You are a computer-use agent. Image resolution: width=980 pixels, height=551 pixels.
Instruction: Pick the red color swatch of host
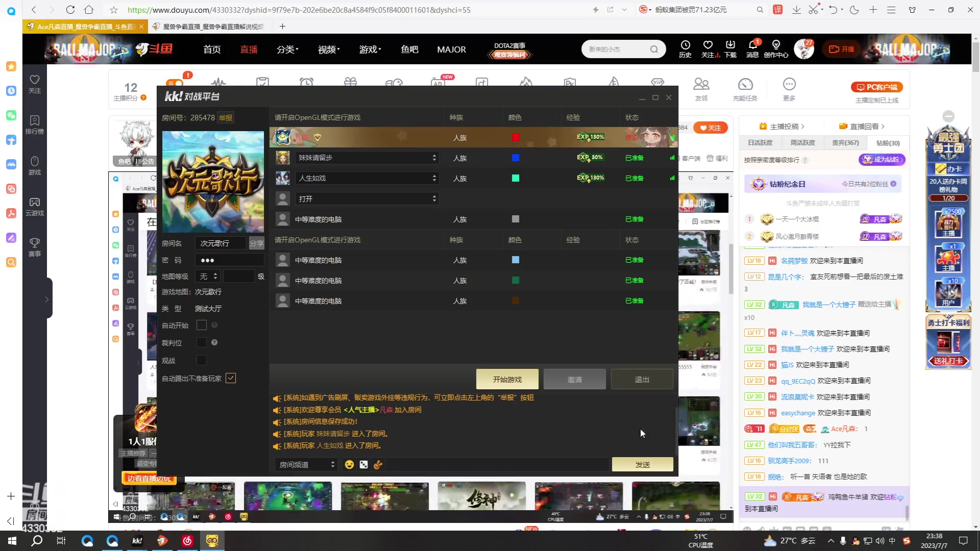pos(516,137)
